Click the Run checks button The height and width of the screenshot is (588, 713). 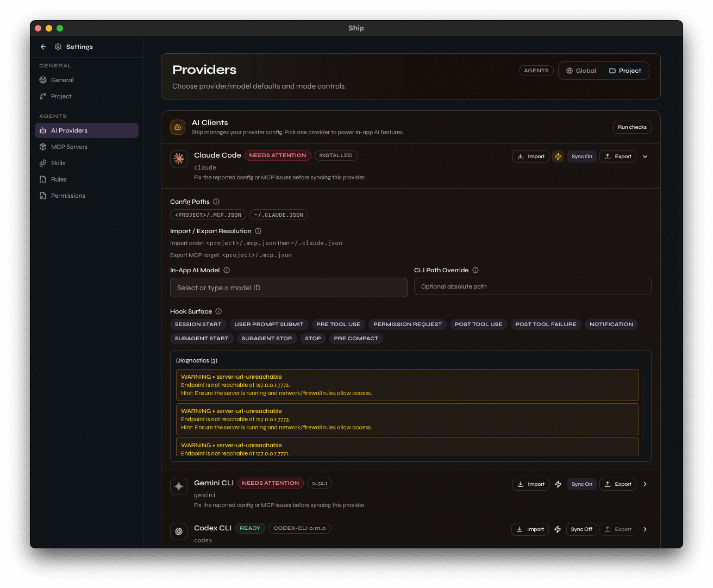point(632,127)
